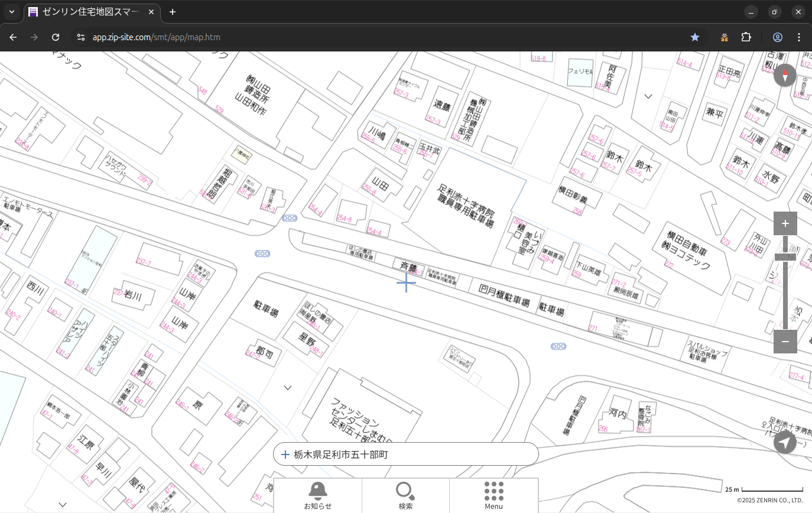Open the Menu grid icon
The width and height of the screenshot is (812, 513).
(493, 495)
